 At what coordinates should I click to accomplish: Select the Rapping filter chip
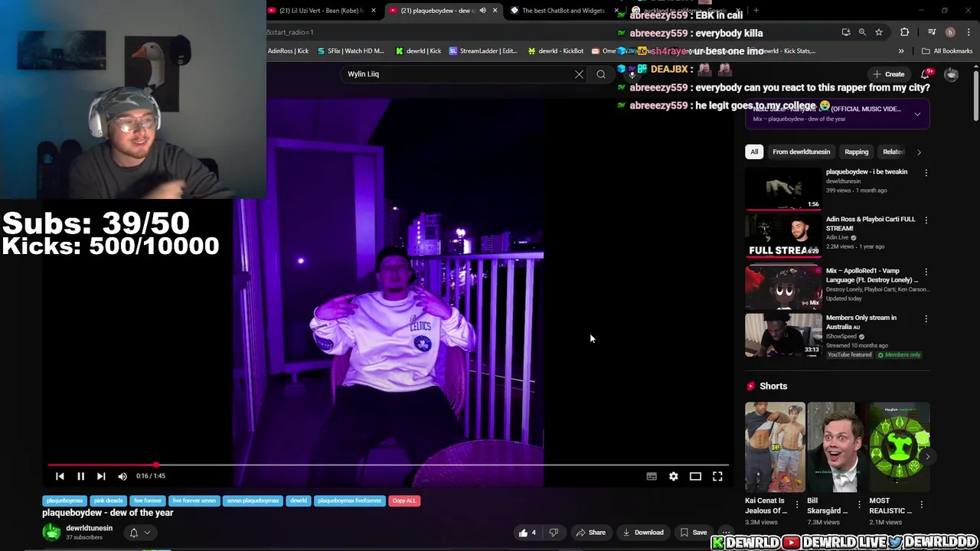(x=856, y=152)
